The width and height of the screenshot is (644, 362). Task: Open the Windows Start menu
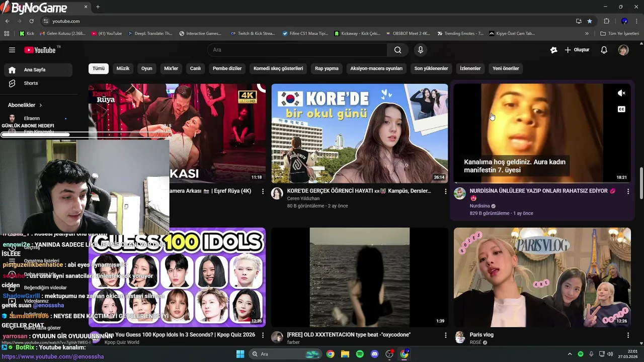240,354
